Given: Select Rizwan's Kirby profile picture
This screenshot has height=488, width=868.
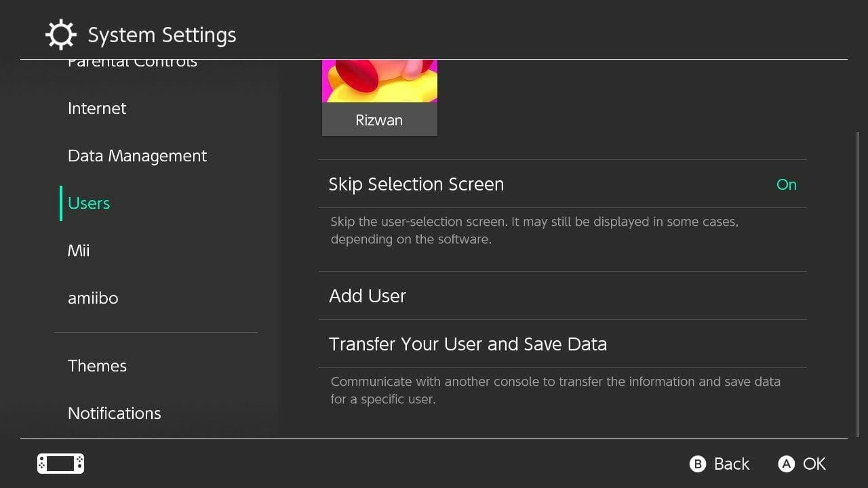Looking at the screenshot, I should point(379,81).
